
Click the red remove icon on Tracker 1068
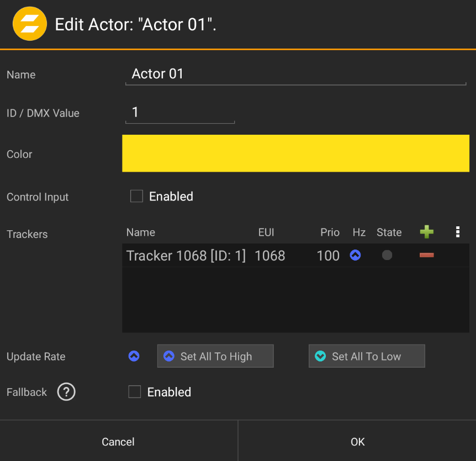click(426, 256)
